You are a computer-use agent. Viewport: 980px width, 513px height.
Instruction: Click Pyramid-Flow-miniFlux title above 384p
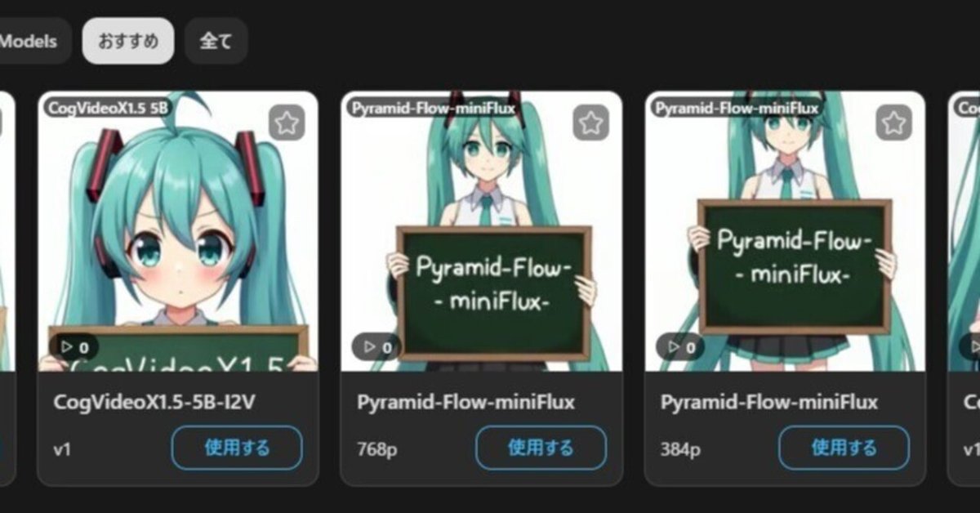[769, 402]
